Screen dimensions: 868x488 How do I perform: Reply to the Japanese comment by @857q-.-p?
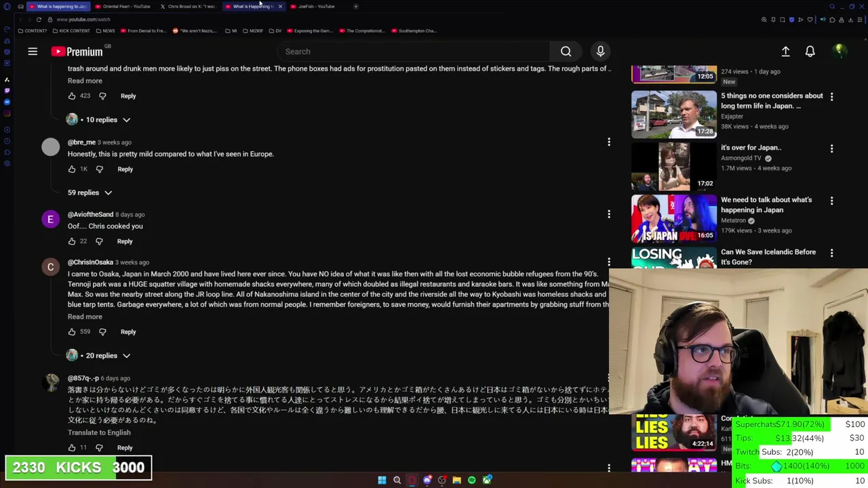click(125, 447)
